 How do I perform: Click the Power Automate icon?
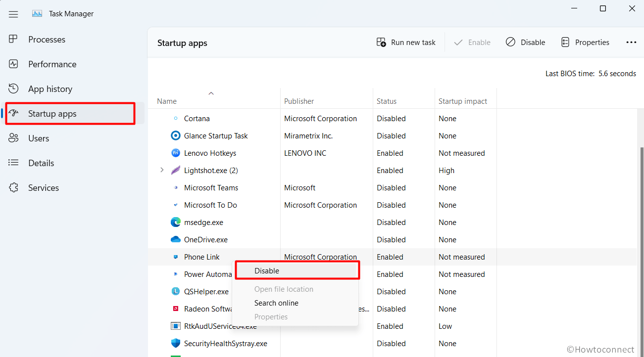tap(176, 274)
